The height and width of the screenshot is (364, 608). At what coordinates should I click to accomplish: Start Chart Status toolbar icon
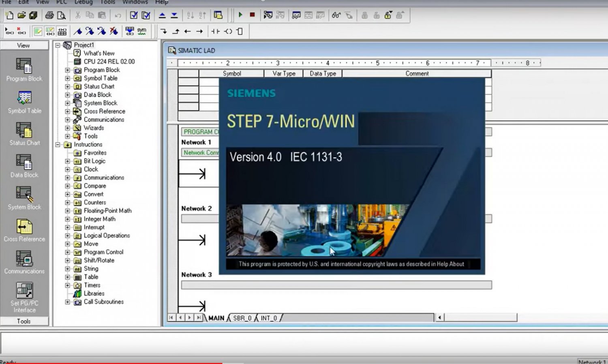coord(296,15)
